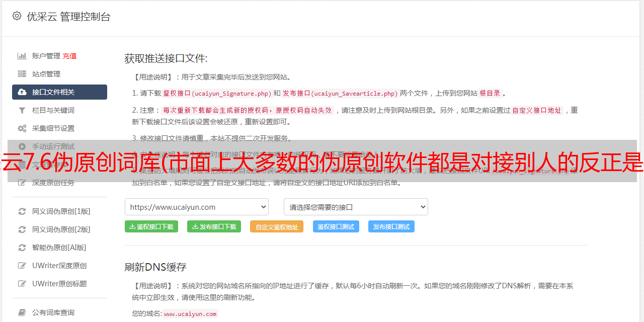This screenshot has height=322, width=644.
Task: Click the red 充值 recharge link
Action: click(70, 56)
